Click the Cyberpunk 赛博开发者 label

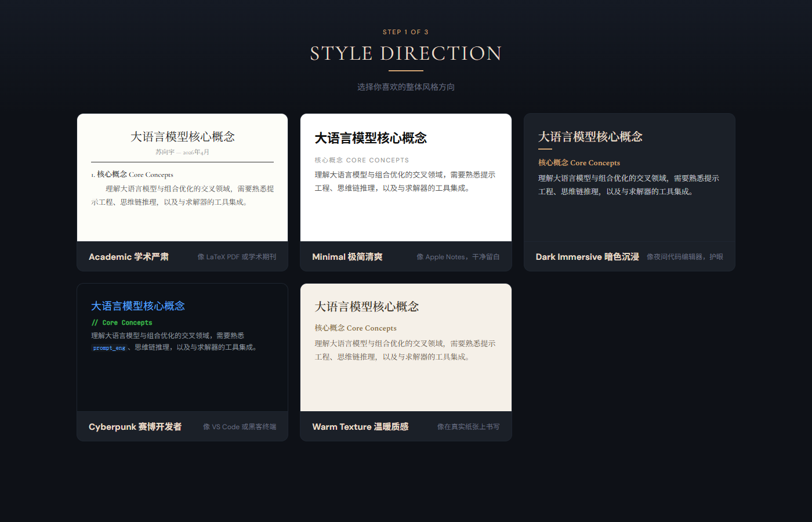(135, 426)
